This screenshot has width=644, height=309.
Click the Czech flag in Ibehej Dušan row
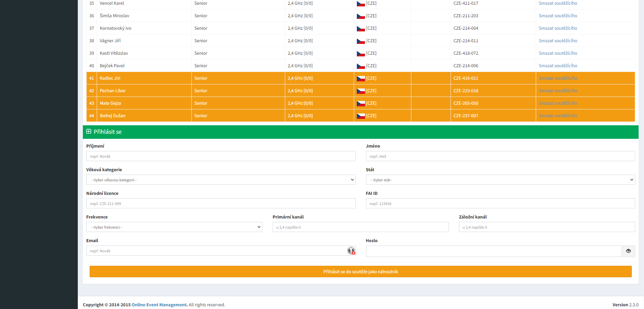(361, 116)
